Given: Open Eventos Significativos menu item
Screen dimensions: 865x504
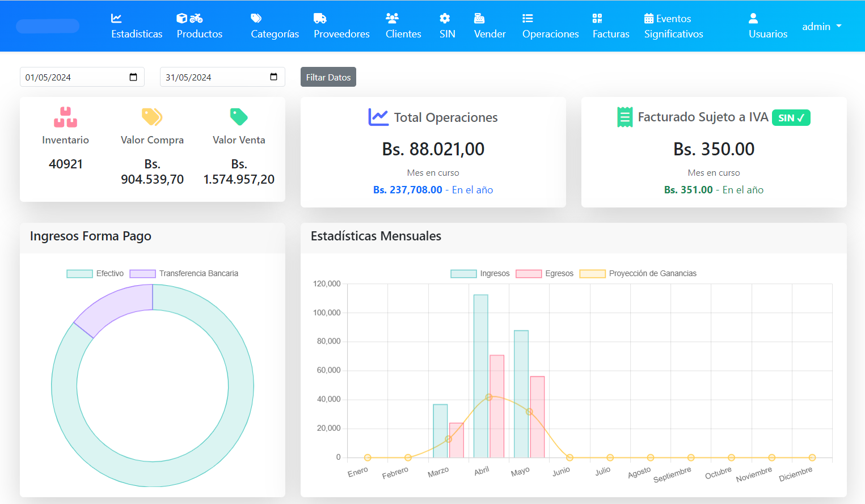Looking at the screenshot, I should [673, 27].
